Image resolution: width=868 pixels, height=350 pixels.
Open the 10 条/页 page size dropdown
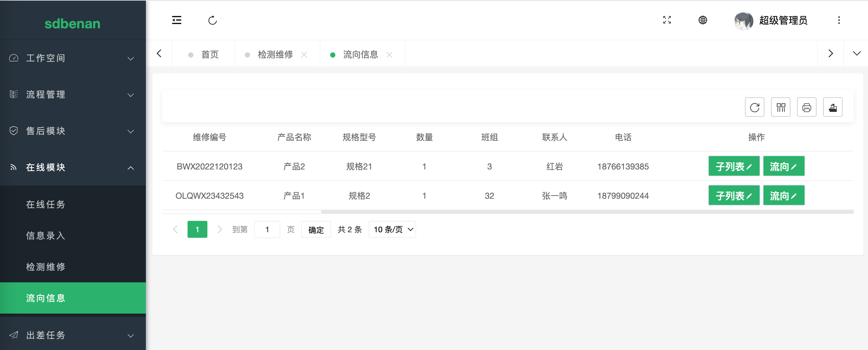tap(392, 230)
